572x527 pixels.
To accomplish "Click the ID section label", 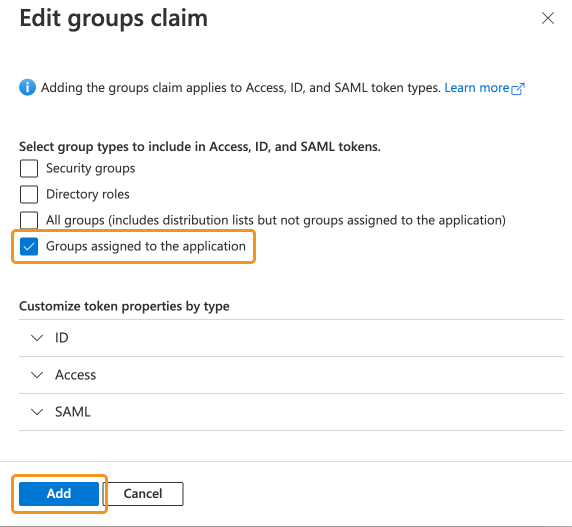I will tap(62, 338).
